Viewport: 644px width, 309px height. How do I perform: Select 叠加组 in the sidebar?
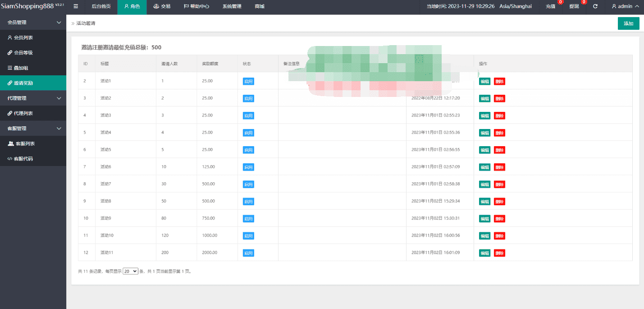(21, 68)
